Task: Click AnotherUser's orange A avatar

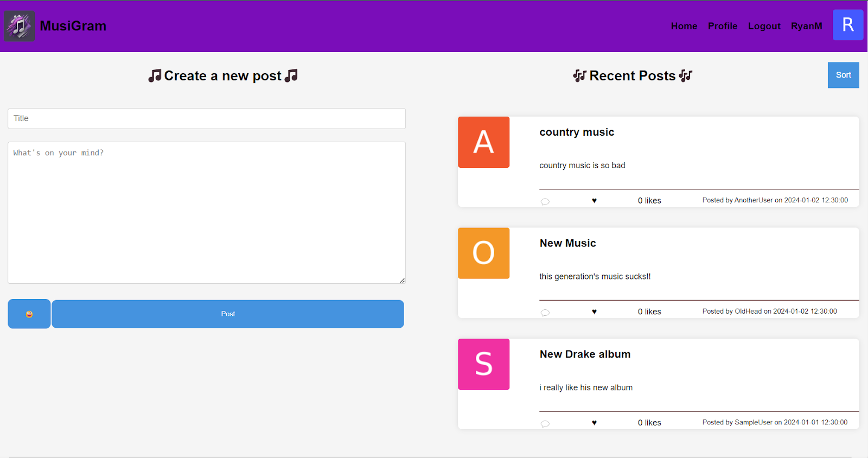Action: pos(483,142)
